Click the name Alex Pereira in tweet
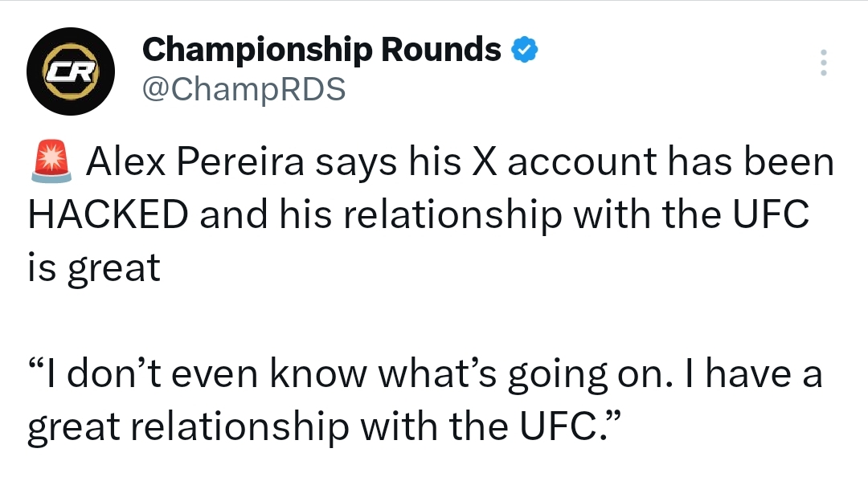The image size is (868, 477). click(x=194, y=162)
